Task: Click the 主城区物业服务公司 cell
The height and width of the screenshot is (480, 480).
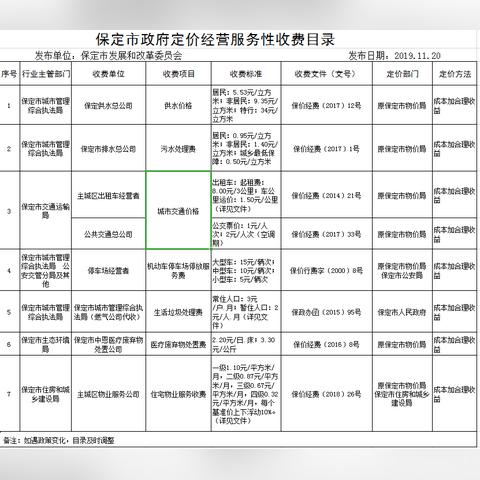Action: (x=108, y=394)
